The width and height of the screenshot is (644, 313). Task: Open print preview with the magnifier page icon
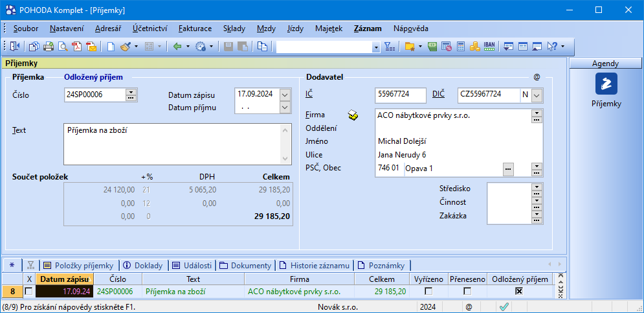click(x=63, y=47)
